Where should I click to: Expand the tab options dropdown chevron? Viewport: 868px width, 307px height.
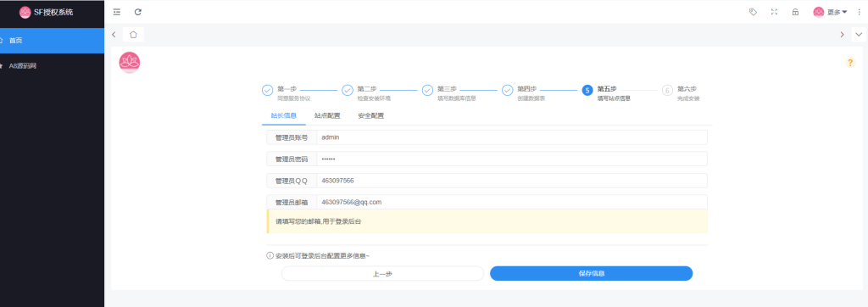tap(859, 35)
